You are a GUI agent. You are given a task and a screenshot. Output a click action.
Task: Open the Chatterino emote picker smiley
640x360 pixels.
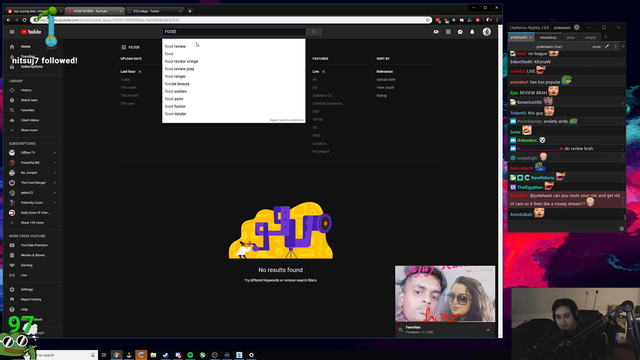tap(622, 229)
